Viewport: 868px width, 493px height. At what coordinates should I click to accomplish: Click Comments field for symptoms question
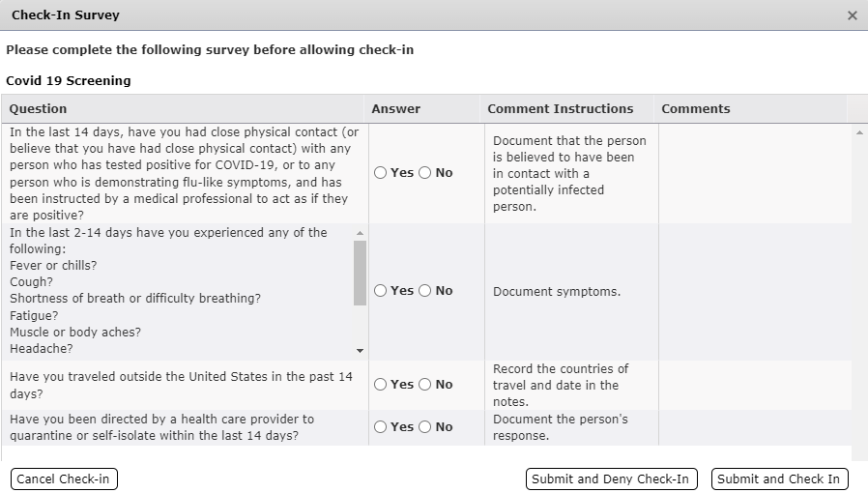[x=754, y=291]
